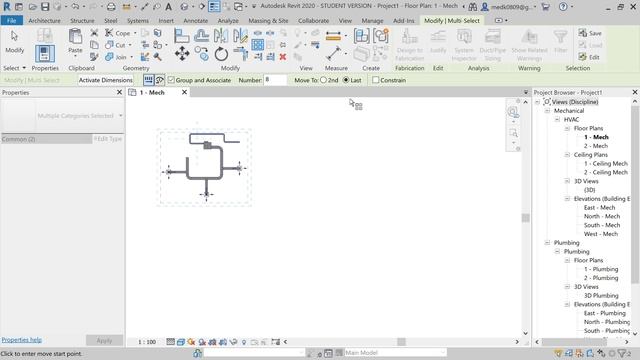Click the Cut geometry button
The image size is (640, 360).
pos(116,45)
